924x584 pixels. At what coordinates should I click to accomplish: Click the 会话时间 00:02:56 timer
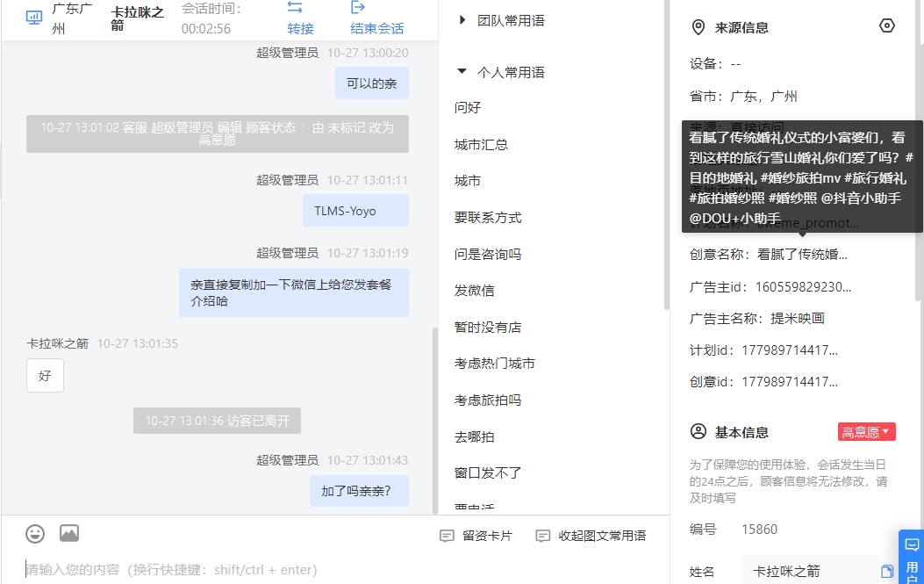click(211, 18)
